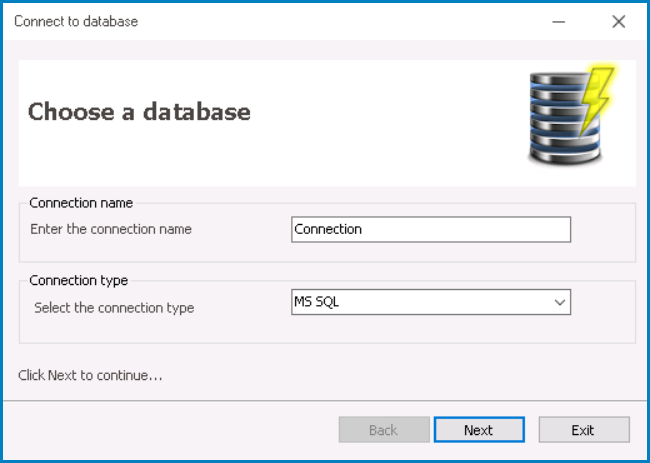Screen dimensions: 650x463
Task: Click the "Select the connection type" label
Action: [114, 307]
